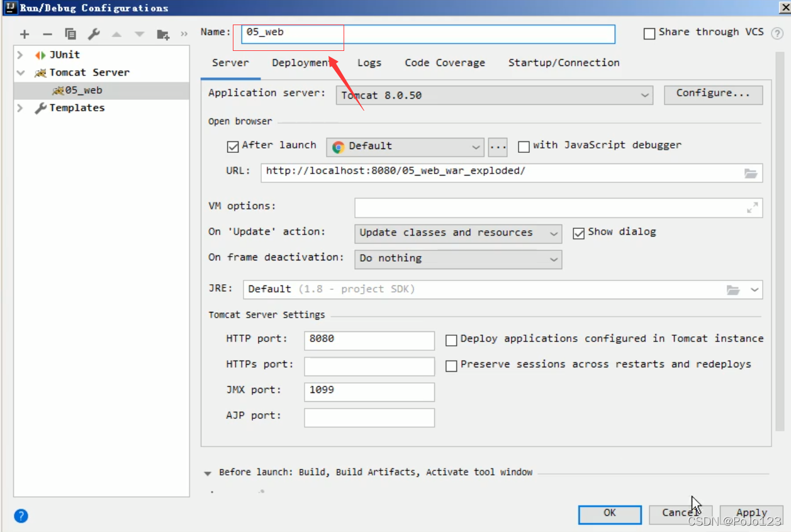
Task: Click the browse folder icon in URL field
Action: pos(751,173)
